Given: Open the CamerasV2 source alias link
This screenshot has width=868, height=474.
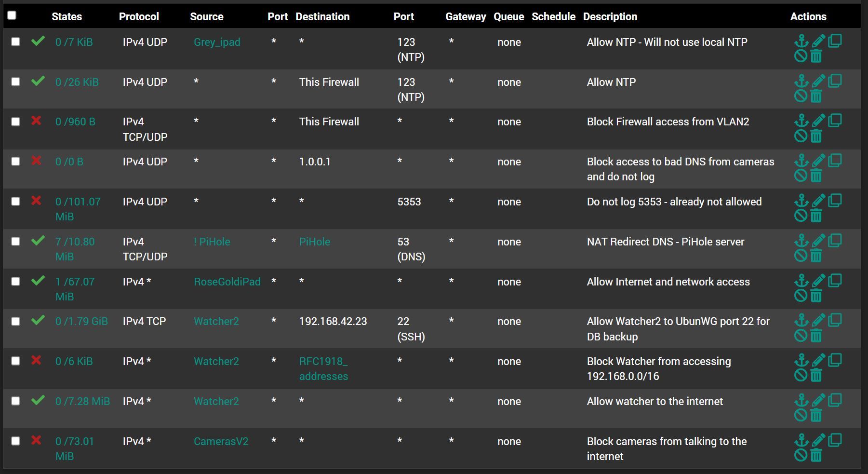Looking at the screenshot, I should click(221, 441).
